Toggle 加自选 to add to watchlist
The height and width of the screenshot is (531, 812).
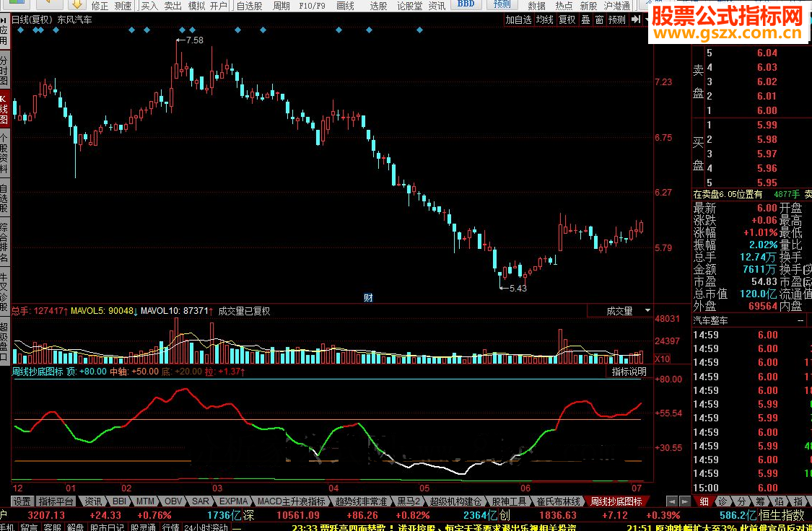pos(518,20)
